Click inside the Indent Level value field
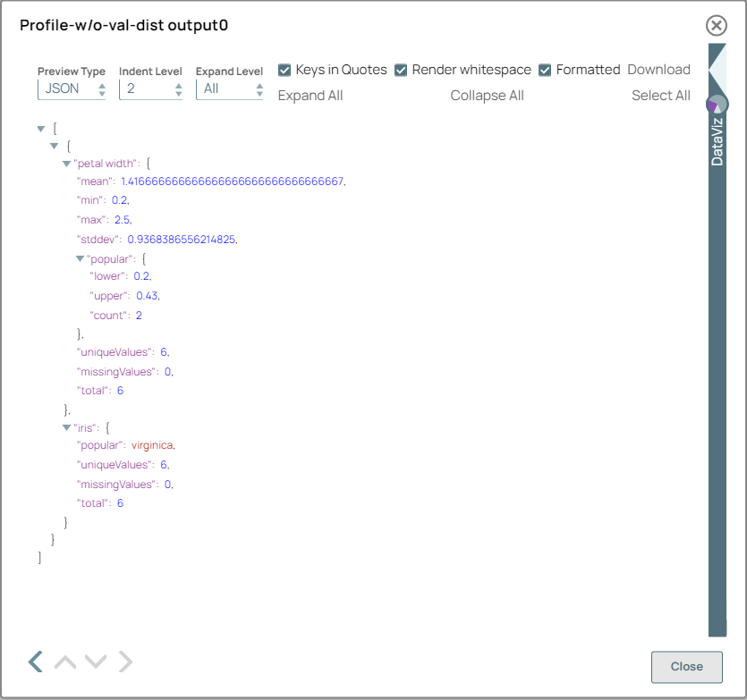Image resolution: width=747 pixels, height=700 pixels. coord(143,89)
